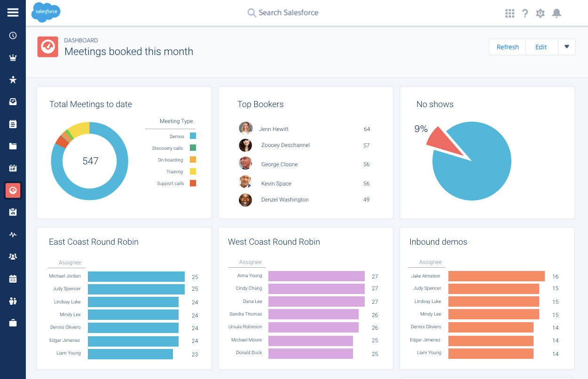Open the inbox tray icon in the sidebar

13,102
